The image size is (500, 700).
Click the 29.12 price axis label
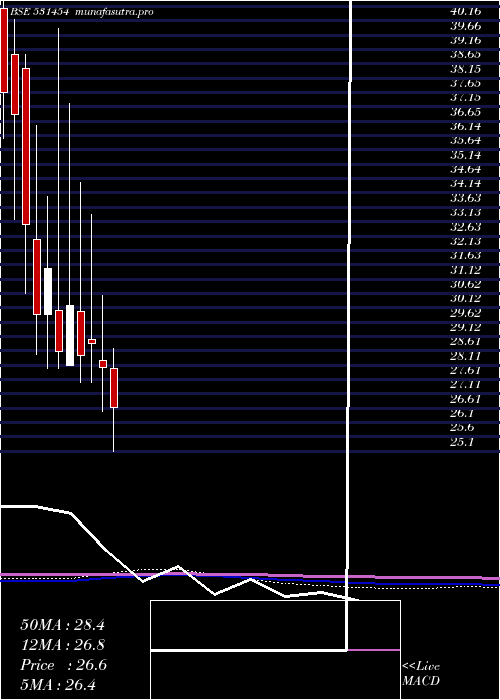pyautogui.click(x=466, y=327)
